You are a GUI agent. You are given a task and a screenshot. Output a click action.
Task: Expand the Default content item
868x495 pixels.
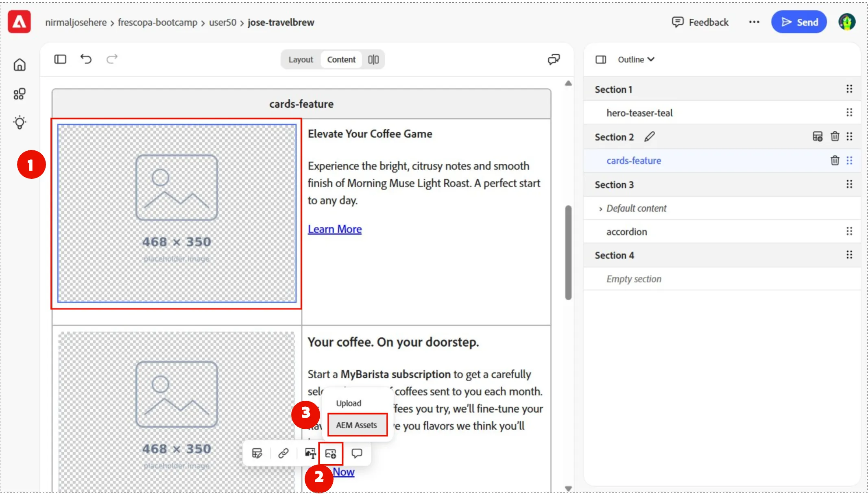coord(600,209)
